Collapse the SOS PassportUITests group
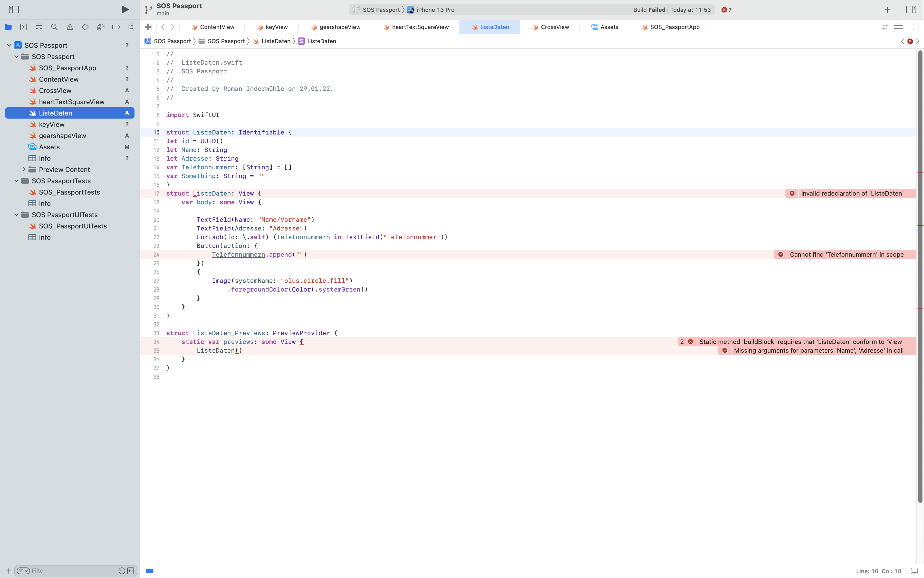This screenshot has height=578, width=924. 16,215
